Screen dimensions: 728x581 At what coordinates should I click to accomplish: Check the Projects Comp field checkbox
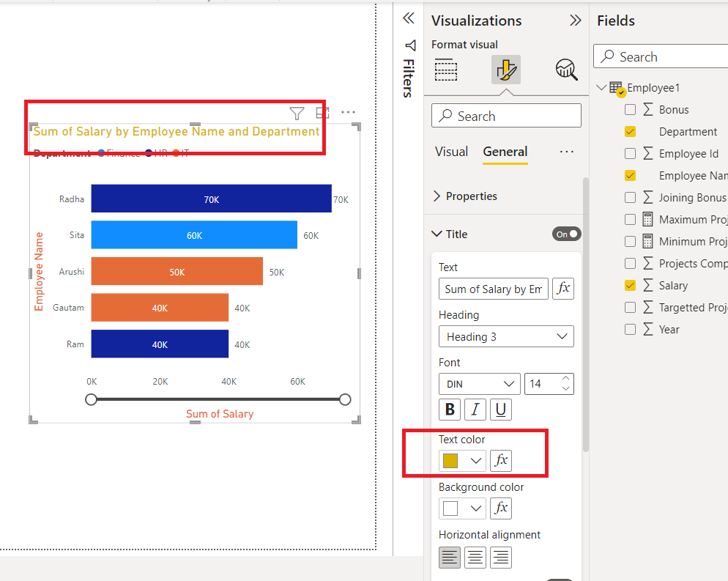tap(630, 263)
